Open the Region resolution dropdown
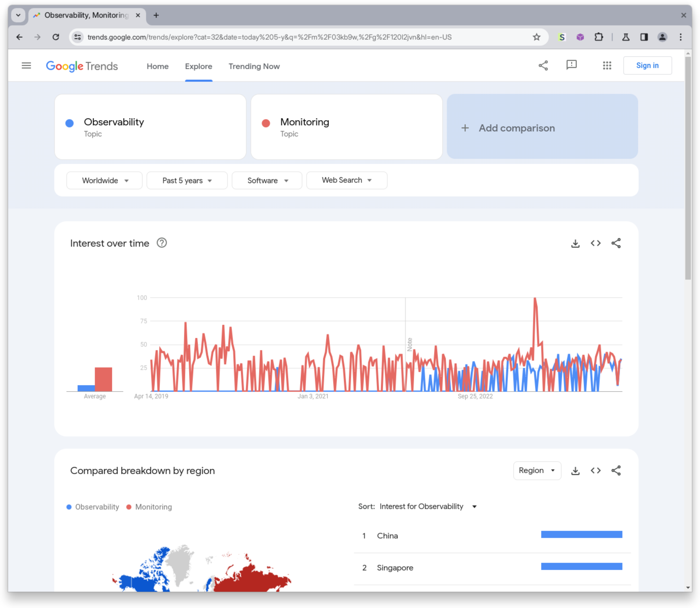700x608 pixels. coord(537,470)
